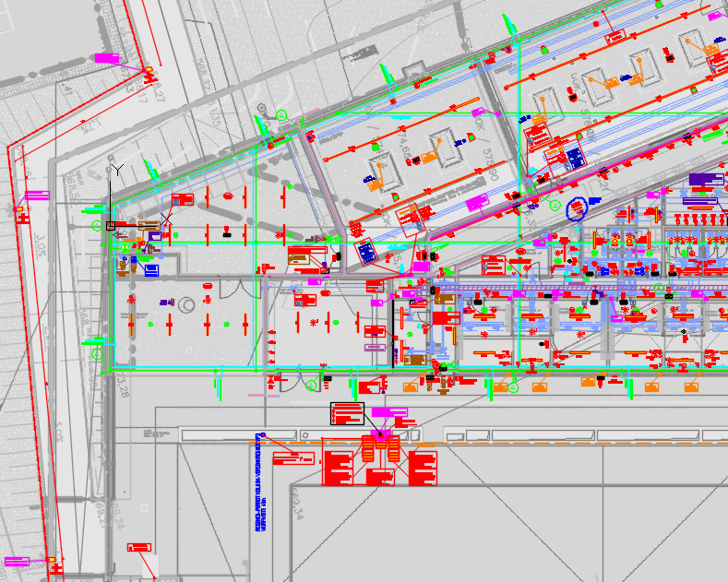Screen dimensions: 728x582
Task: Click the UCS origin square at axis intersection
Action: (x=111, y=226)
